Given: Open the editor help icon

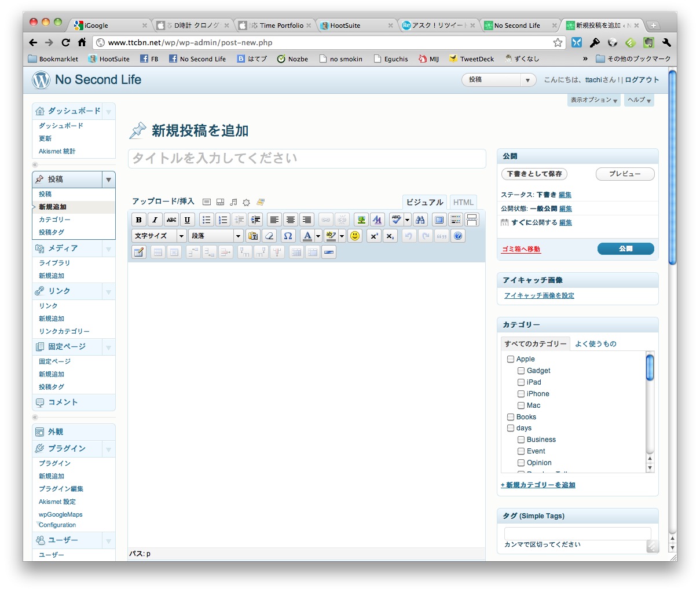Looking at the screenshot, I should tap(458, 236).
